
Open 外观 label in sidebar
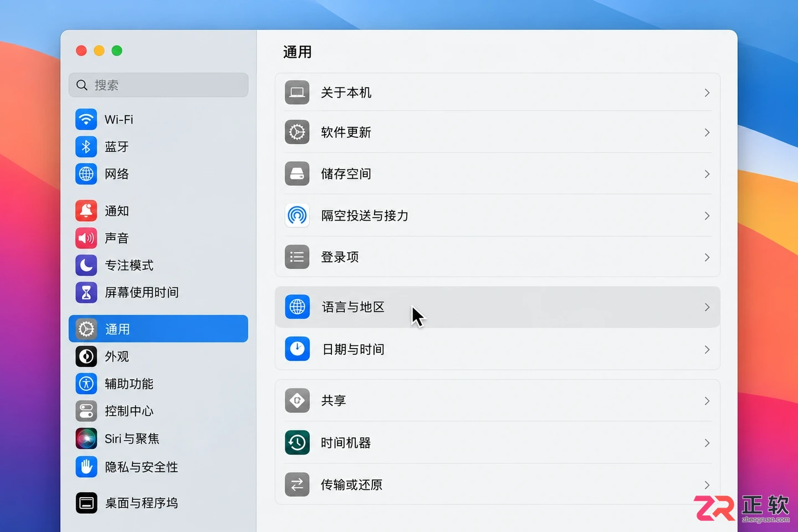(117, 356)
